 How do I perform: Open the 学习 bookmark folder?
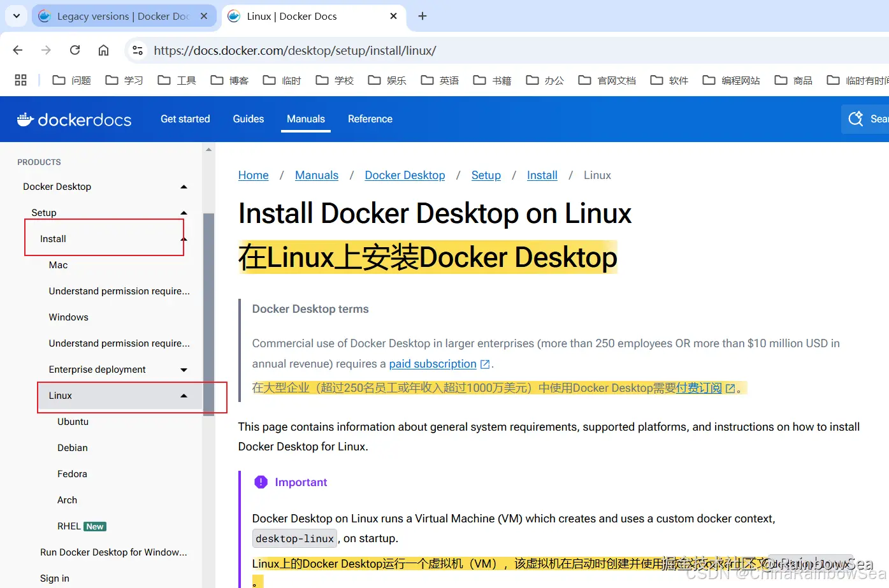click(x=124, y=80)
